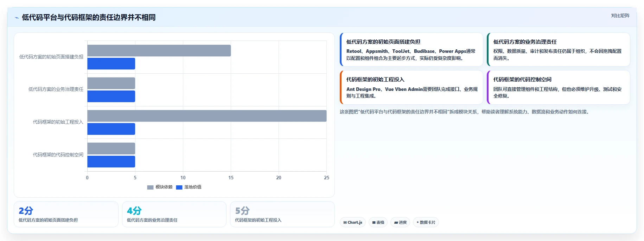Image resolution: width=644 pixels, height=241 pixels.
Task: Click the 2分 card caption 低代码方案的初始页面搭建负担
Action: coord(48,220)
